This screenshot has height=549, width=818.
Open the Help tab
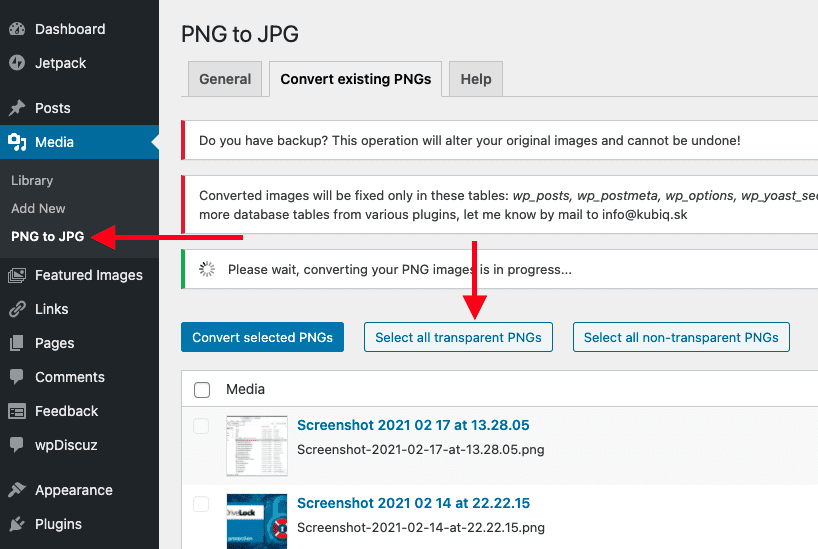pos(475,79)
